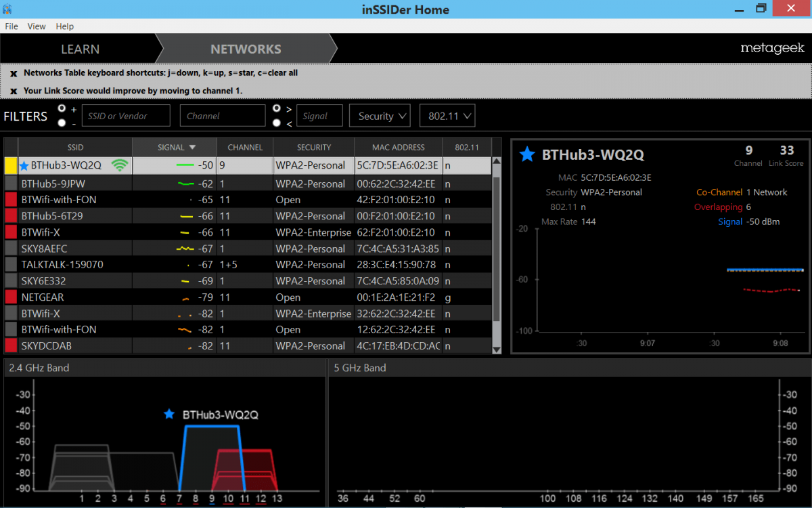Click the -62 signal value for BTHub5-9JPW
The height and width of the screenshot is (508, 812).
[205, 184]
